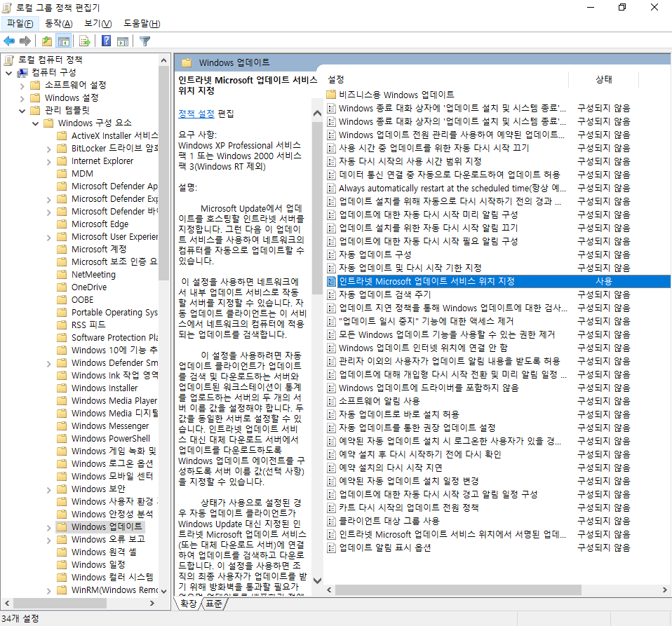Image resolution: width=672 pixels, height=626 pixels.
Task: Toggle the Show/Hide console tree icon
Action: [63, 41]
